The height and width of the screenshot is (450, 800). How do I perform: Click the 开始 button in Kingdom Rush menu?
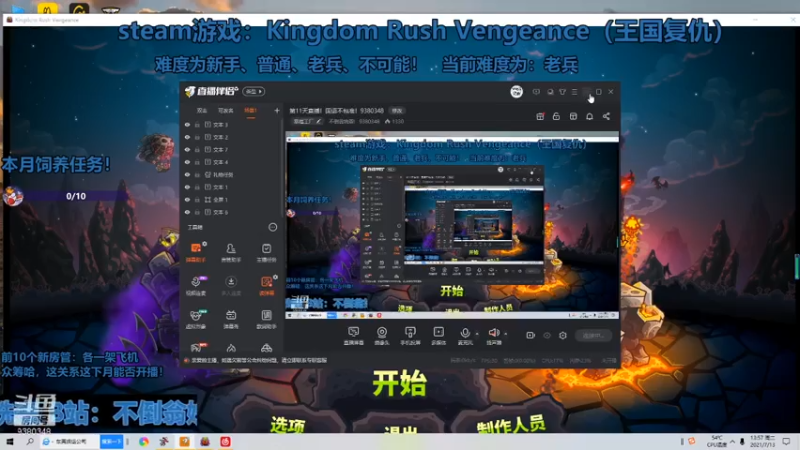399,383
